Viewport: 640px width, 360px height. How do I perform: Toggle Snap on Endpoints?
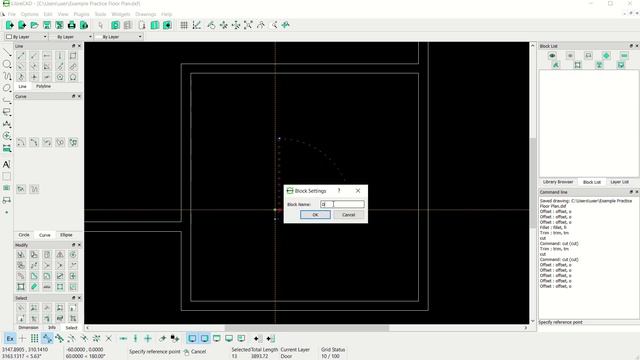pyautogui.click(x=47, y=338)
